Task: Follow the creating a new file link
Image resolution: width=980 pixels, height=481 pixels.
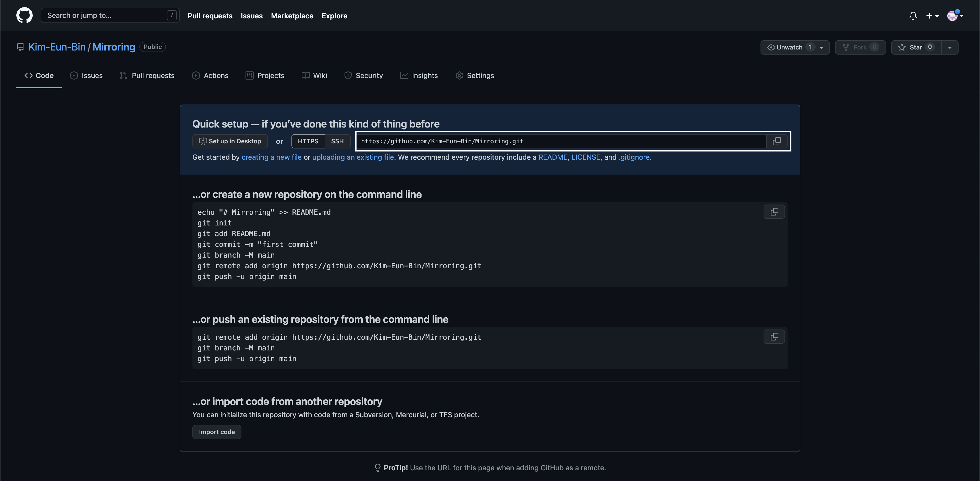Action: tap(271, 157)
